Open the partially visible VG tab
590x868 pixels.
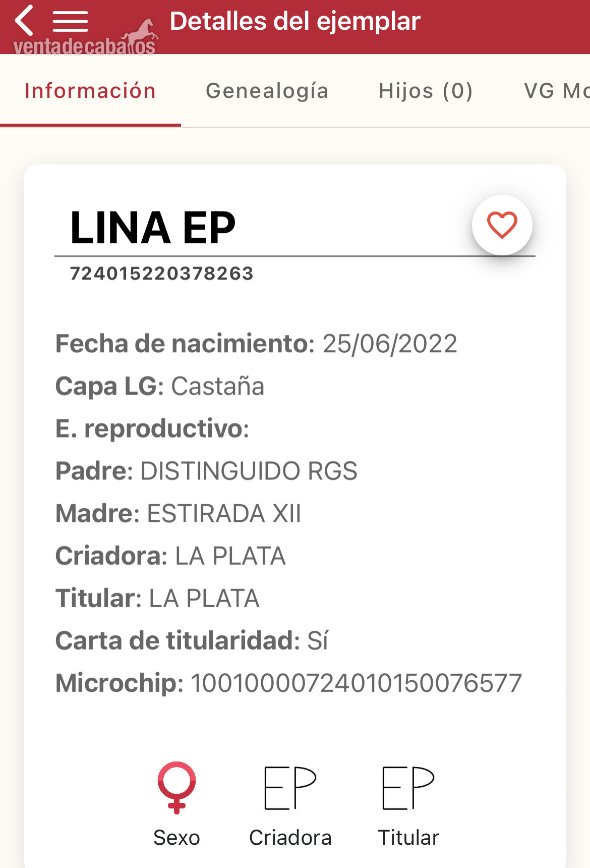point(557,91)
